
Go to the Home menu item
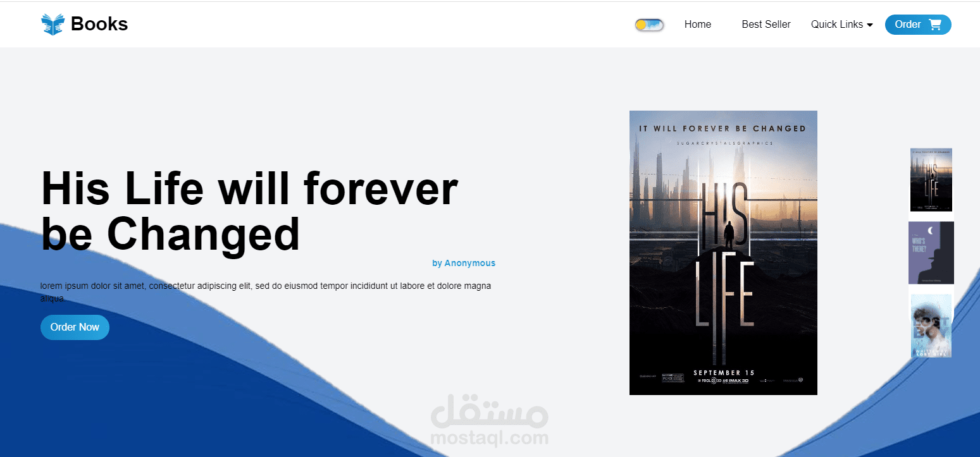click(698, 25)
